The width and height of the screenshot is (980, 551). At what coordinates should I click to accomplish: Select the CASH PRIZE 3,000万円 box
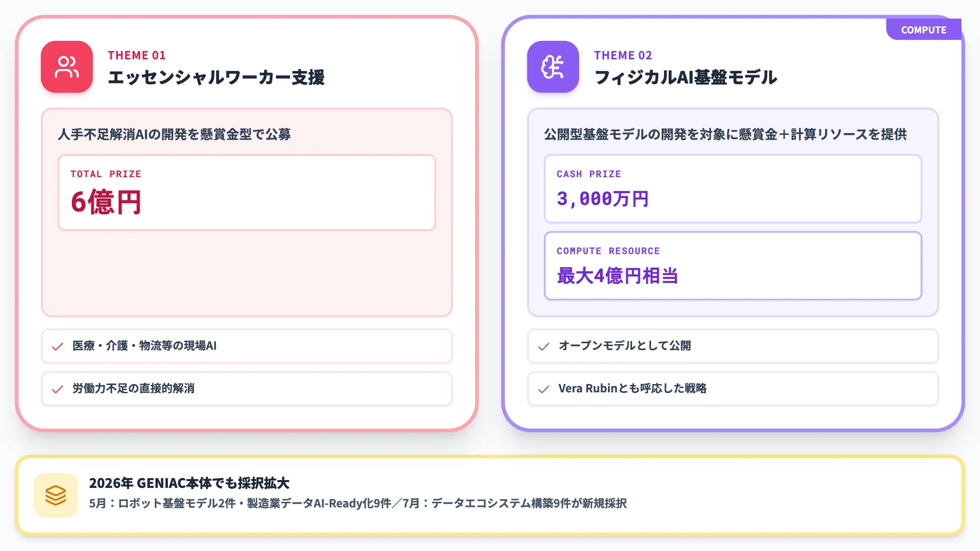coord(733,189)
